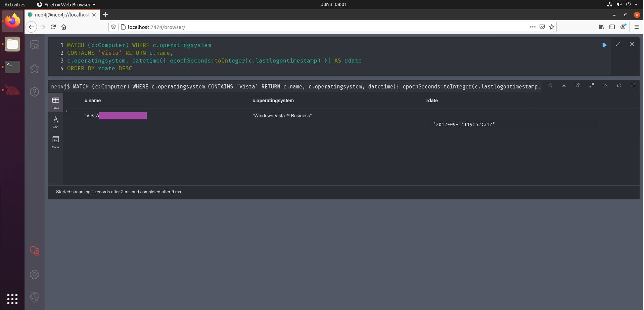Open Firefox account icon
The image size is (644, 310).
[x=623, y=27]
